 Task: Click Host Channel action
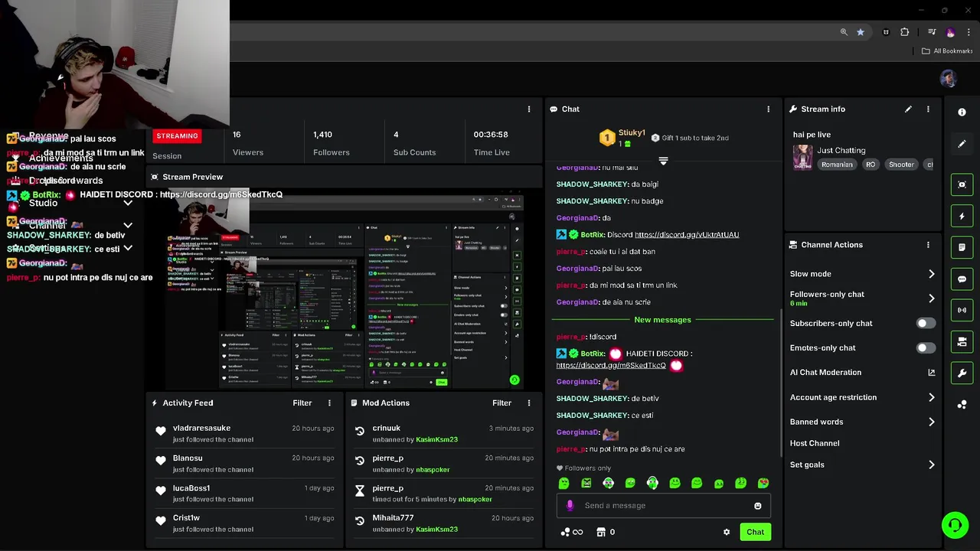tap(815, 443)
